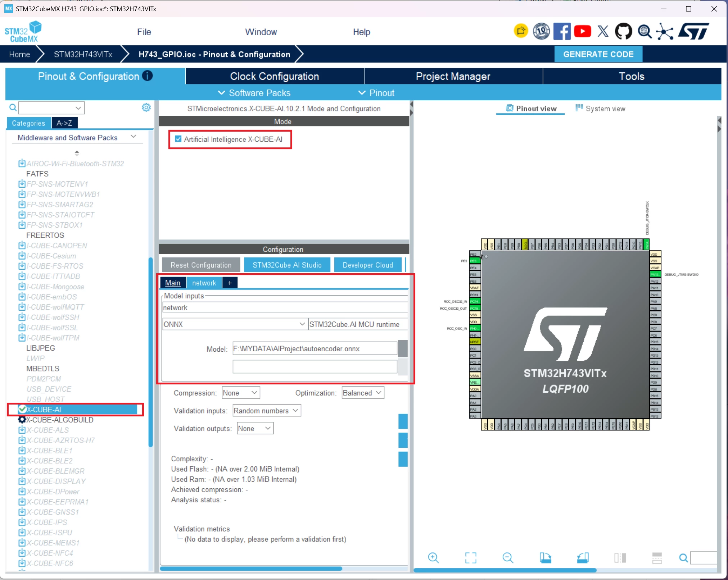Click the Model file path field
The height and width of the screenshot is (580, 728).
coord(315,348)
